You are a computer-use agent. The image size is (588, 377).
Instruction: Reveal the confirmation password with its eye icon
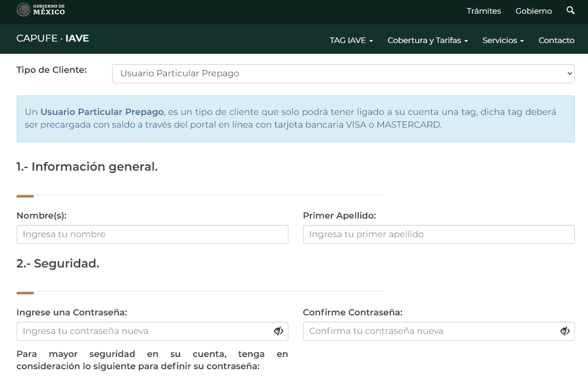tap(565, 331)
